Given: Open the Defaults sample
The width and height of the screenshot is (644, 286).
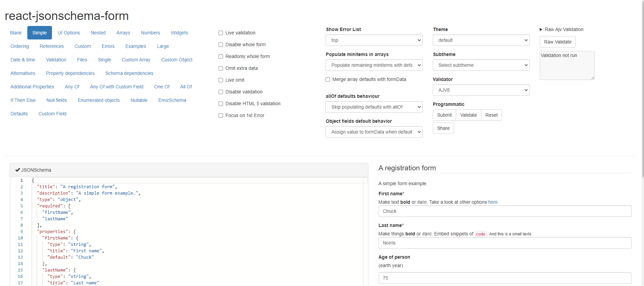Looking at the screenshot, I should click(19, 114).
